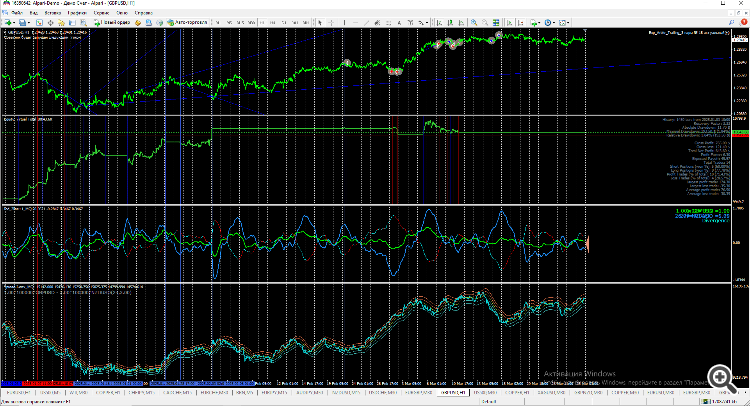The height and width of the screenshot is (406, 750).
Task: Open the Сервис menu
Action: pyautogui.click(x=101, y=13)
